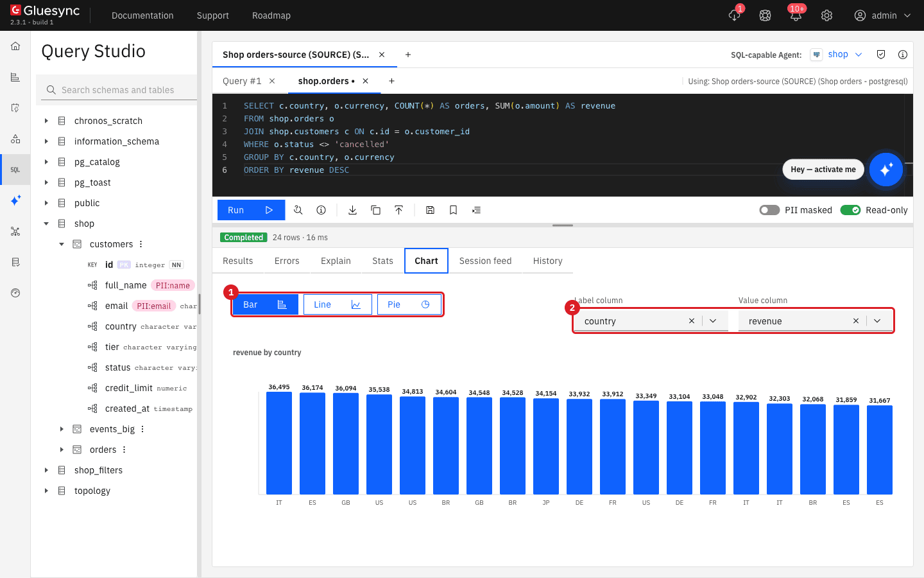The image size is (924, 578).
Task: Open the notifications bell in the header
Action: [796, 15]
